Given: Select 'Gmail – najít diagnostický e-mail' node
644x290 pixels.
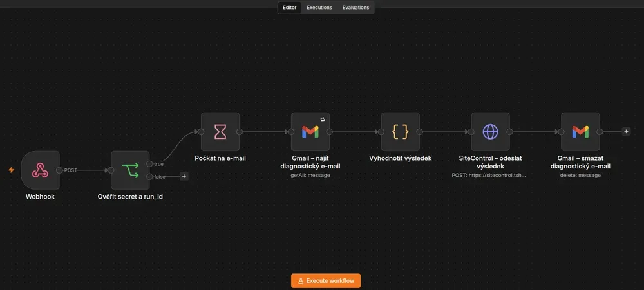Looking at the screenshot, I should click(310, 132).
